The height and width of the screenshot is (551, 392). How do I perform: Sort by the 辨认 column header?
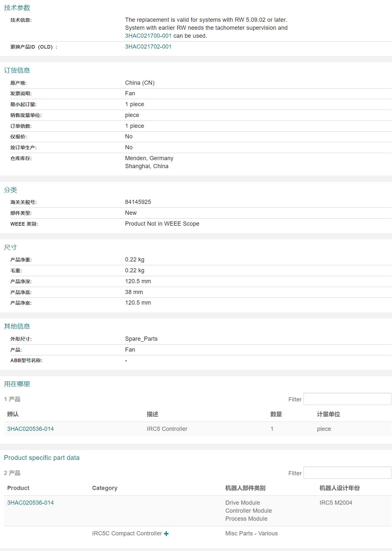tap(13, 414)
